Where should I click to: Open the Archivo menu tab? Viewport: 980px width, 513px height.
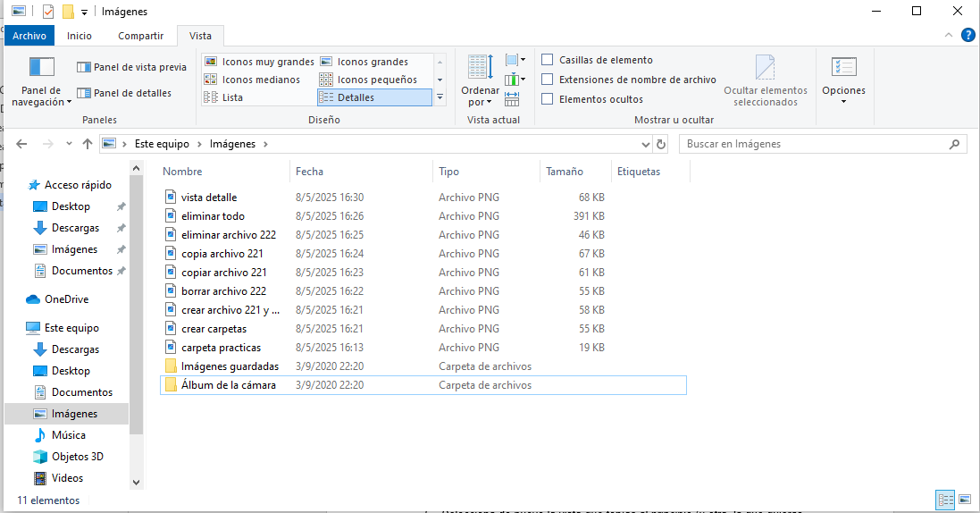pyautogui.click(x=29, y=36)
